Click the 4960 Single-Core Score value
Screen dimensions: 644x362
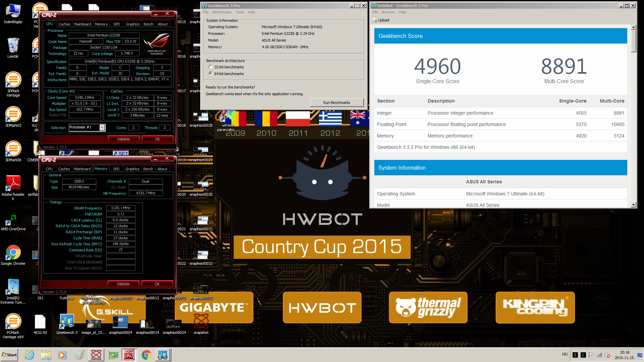[x=437, y=66]
